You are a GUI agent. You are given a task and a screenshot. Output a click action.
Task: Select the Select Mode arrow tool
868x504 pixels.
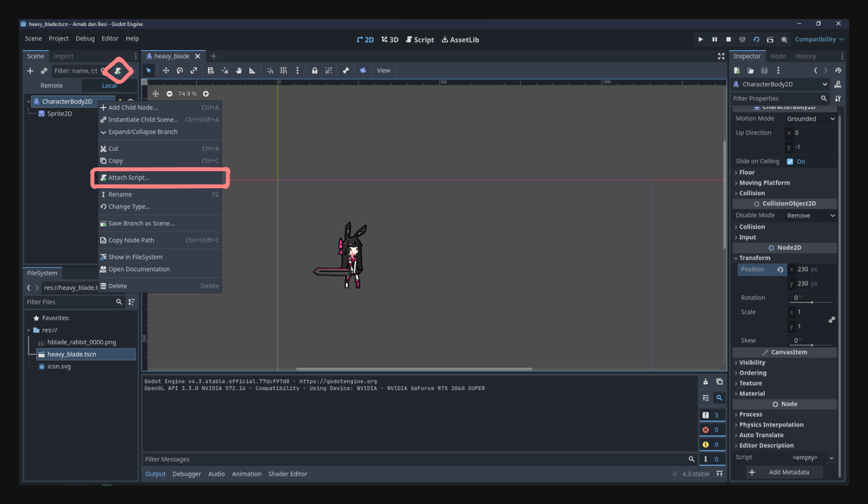point(148,70)
